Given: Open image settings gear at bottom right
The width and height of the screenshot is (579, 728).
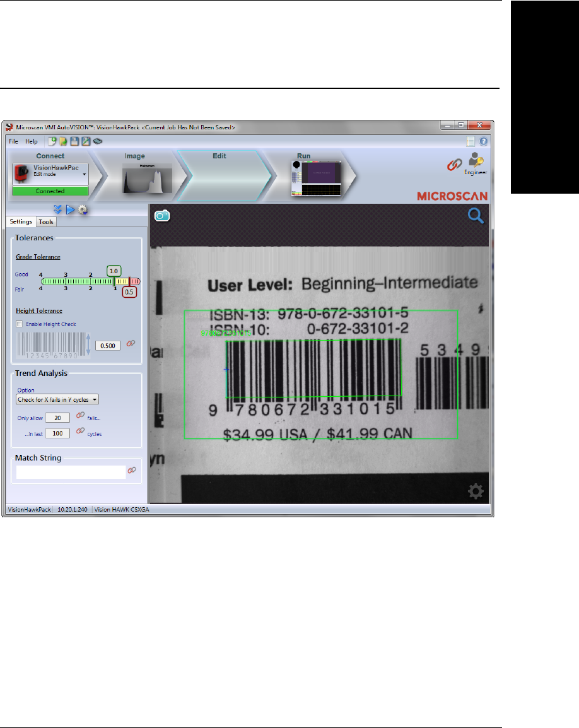Looking at the screenshot, I should [476, 491].
